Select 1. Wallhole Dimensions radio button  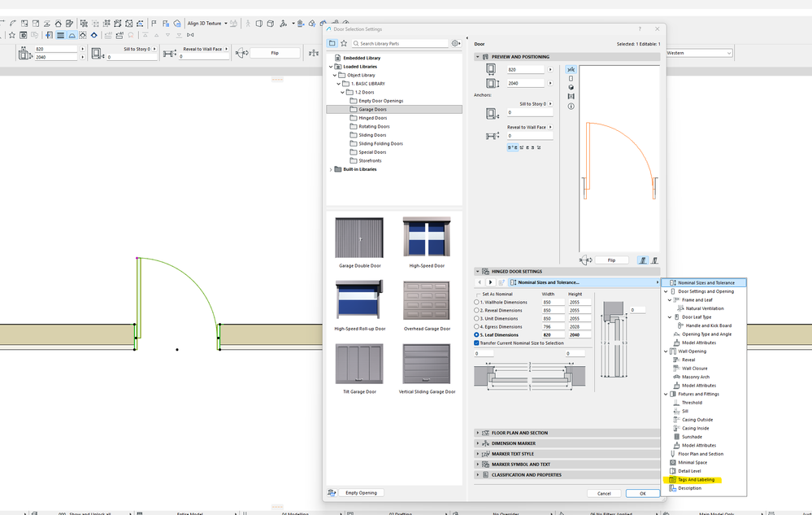pyautogui.click(x=476, y=302)
